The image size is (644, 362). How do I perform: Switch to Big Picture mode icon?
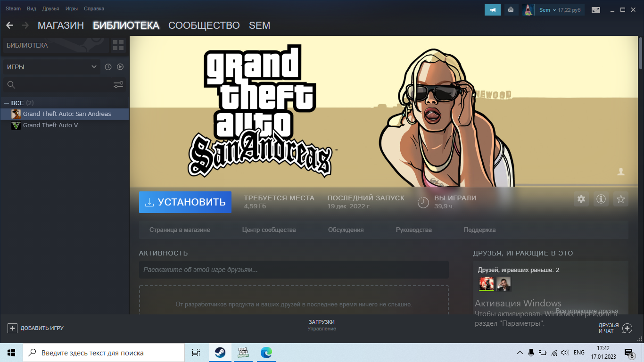[x=596, y=9]
